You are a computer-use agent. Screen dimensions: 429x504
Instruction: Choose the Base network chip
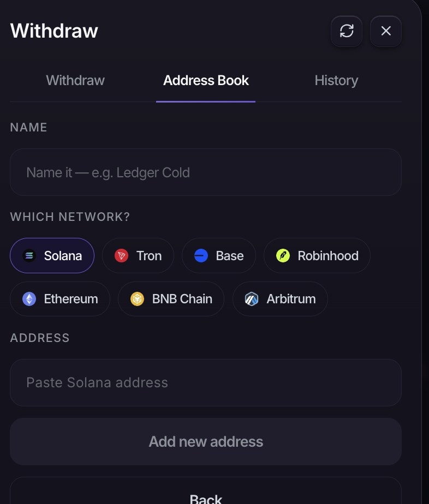pyautogui.click(x=219, y=256)
